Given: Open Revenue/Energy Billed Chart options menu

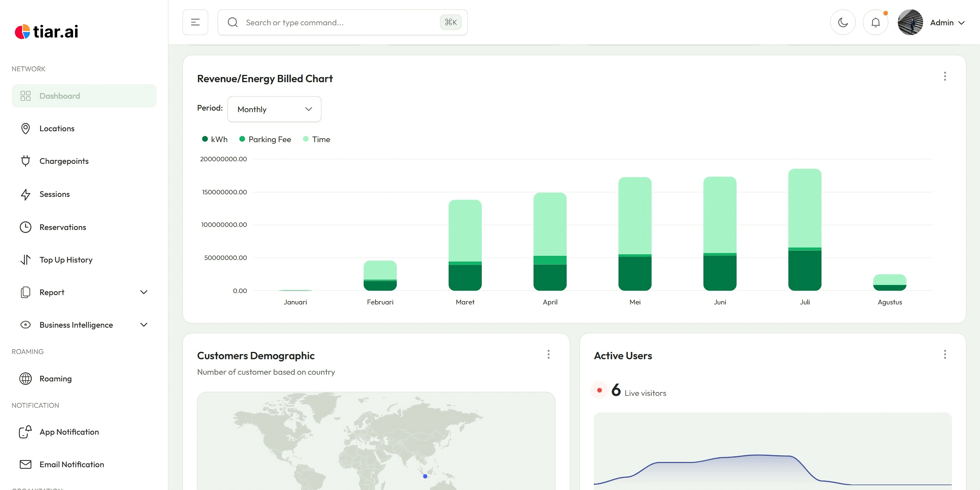Looking at the screenshot, I should (945, 76).
